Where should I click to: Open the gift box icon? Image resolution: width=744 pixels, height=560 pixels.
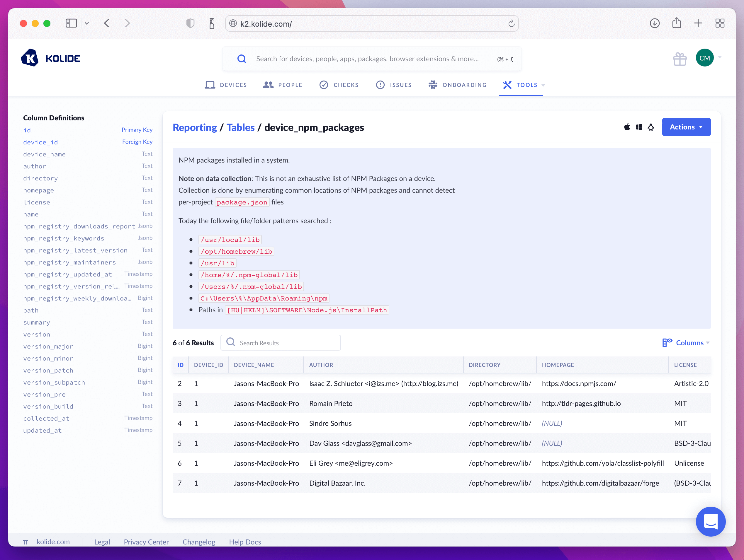pyautogui.click(x=680, y=59)
